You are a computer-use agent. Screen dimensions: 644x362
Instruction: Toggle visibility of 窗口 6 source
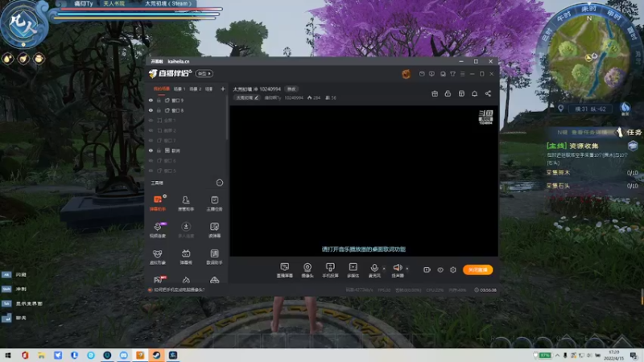click(x=151, y=160)
